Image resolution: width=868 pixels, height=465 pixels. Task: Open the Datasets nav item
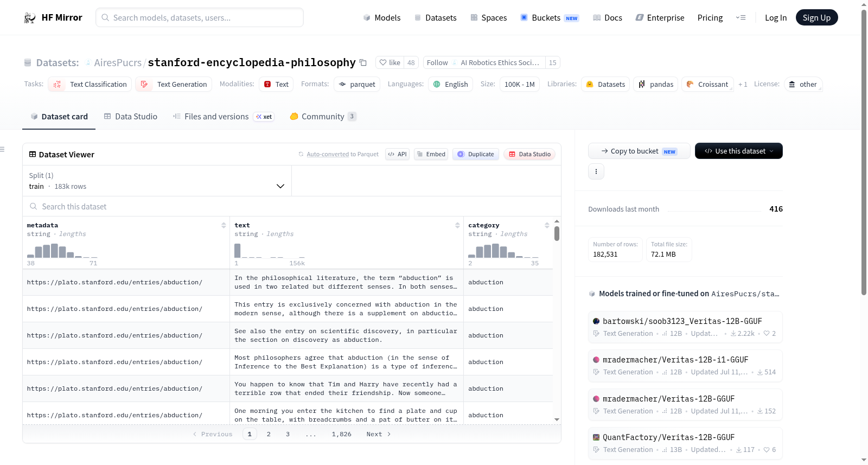click(435, 17)
